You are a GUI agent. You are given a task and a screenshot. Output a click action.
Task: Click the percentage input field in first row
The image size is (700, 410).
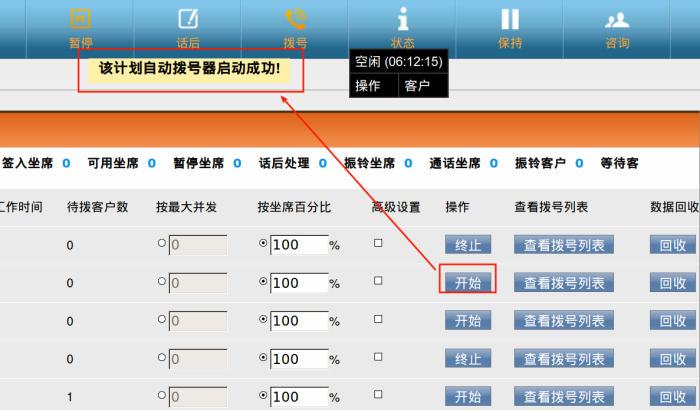pos(299,245)
